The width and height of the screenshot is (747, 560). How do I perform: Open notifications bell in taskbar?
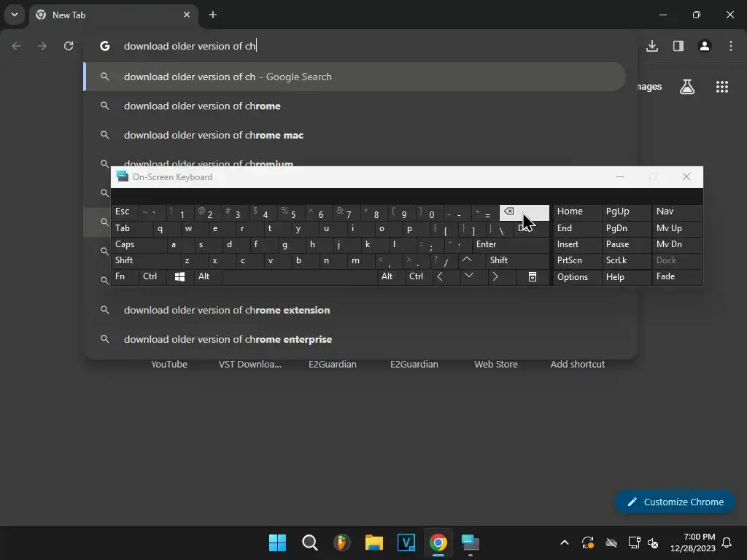[x=727, y=542]
